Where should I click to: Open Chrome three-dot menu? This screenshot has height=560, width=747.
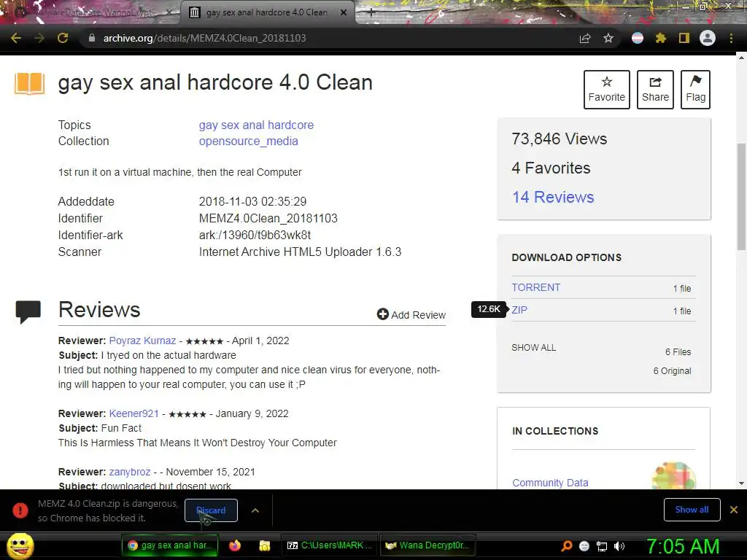[731, 38]
